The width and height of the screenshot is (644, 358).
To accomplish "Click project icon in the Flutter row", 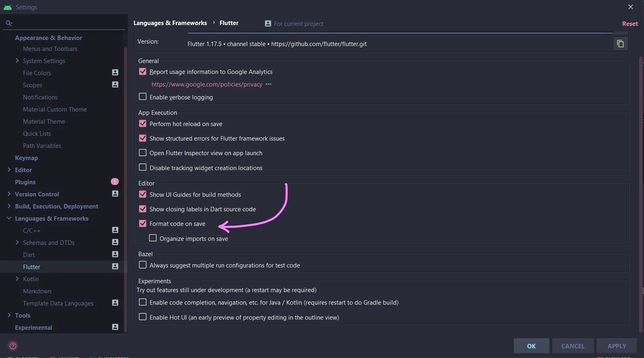I will click(x=115, y=266).
